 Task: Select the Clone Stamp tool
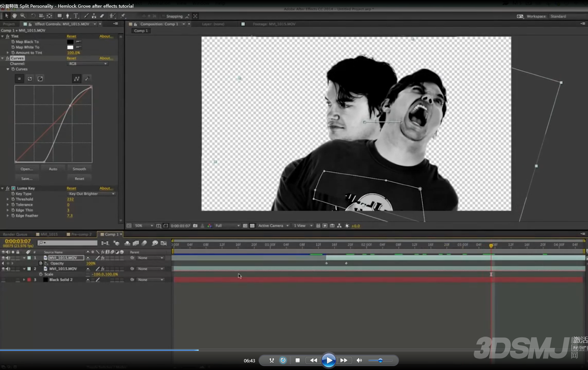94,16
